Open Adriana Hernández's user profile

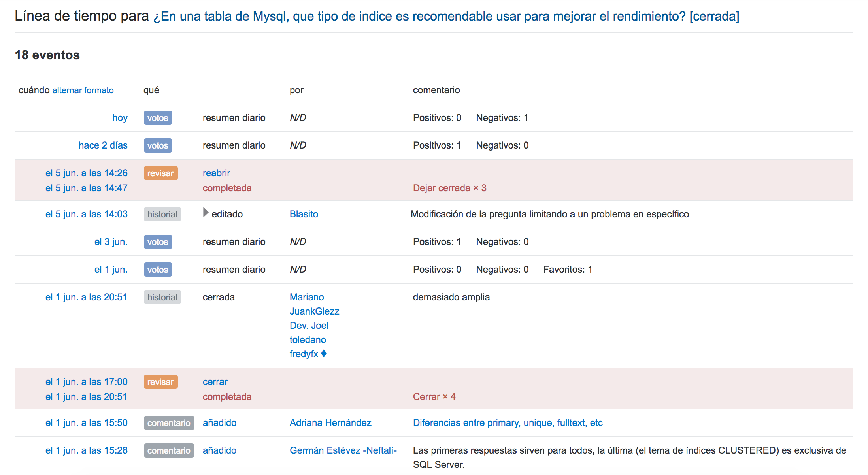pyautogui.click(x=330, y=423)
